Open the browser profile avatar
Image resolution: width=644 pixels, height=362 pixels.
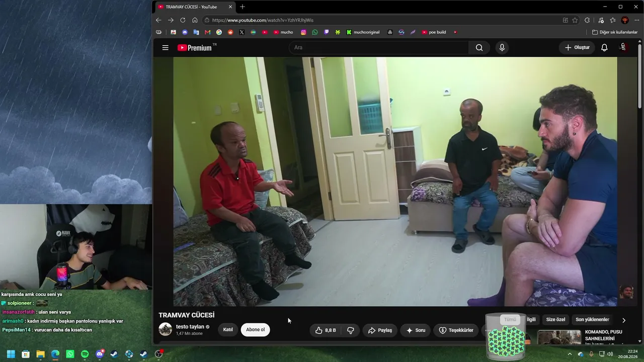coord(625,20)
